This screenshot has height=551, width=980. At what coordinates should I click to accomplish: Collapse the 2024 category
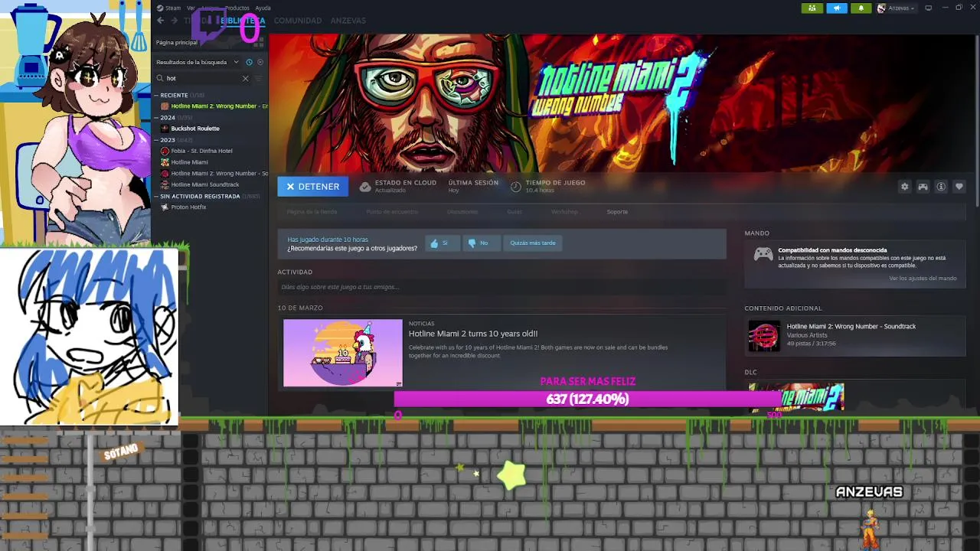click(155, 118)
